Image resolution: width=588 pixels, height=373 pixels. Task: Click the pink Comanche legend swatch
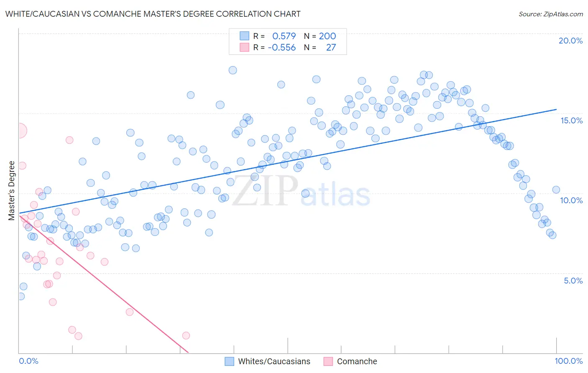[328, 361]
